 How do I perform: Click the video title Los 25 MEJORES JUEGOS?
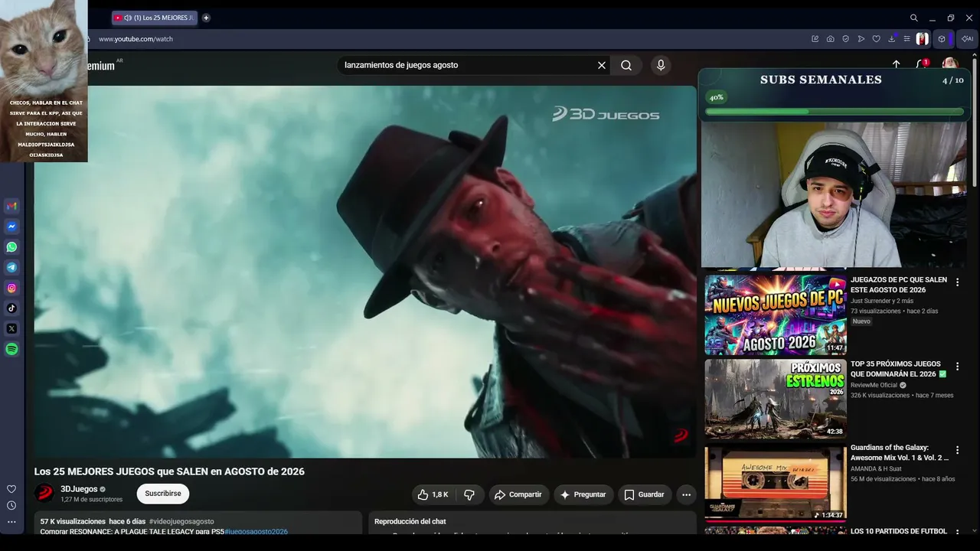pos(169,471)
